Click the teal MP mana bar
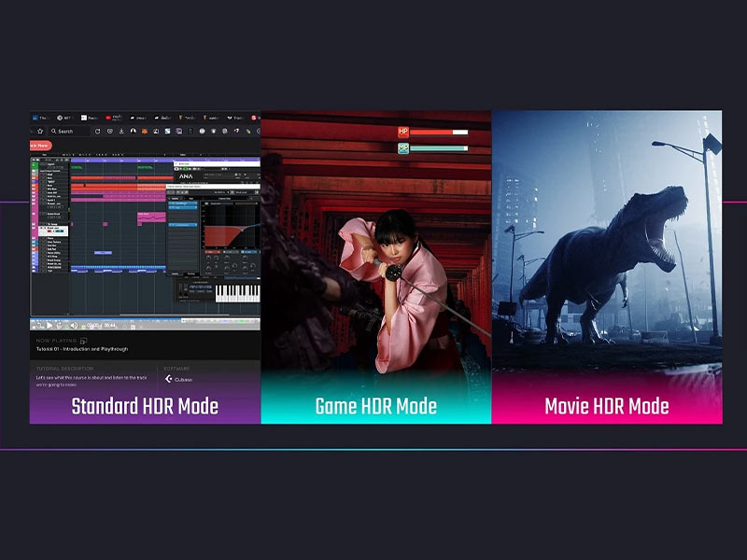 [439, 148]
